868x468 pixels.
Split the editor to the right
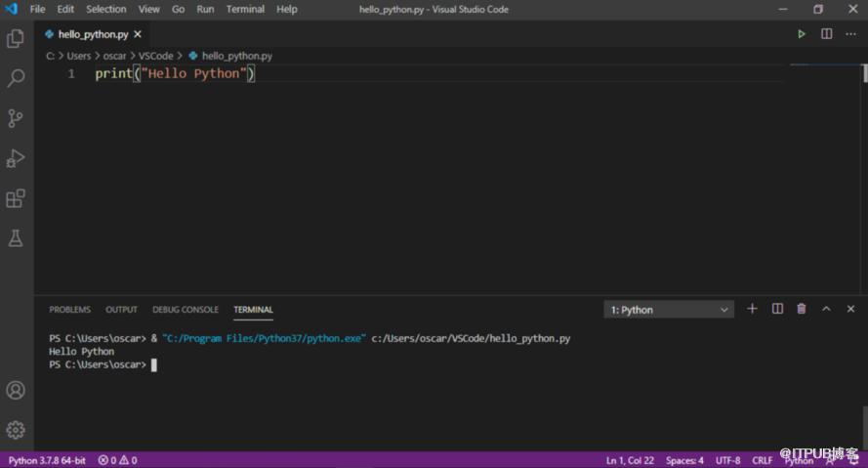click(x=826, y=34)
